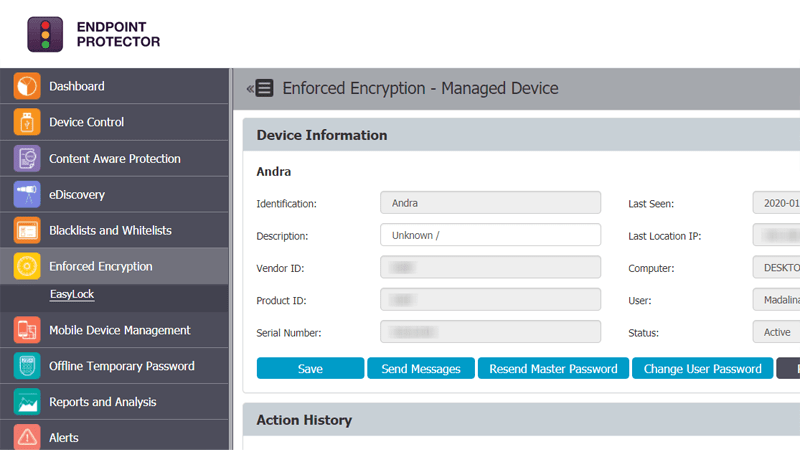The image size is (800, 450).
Task: Click the Endpoint Protector traffic light logo
Action: (45, 34)
